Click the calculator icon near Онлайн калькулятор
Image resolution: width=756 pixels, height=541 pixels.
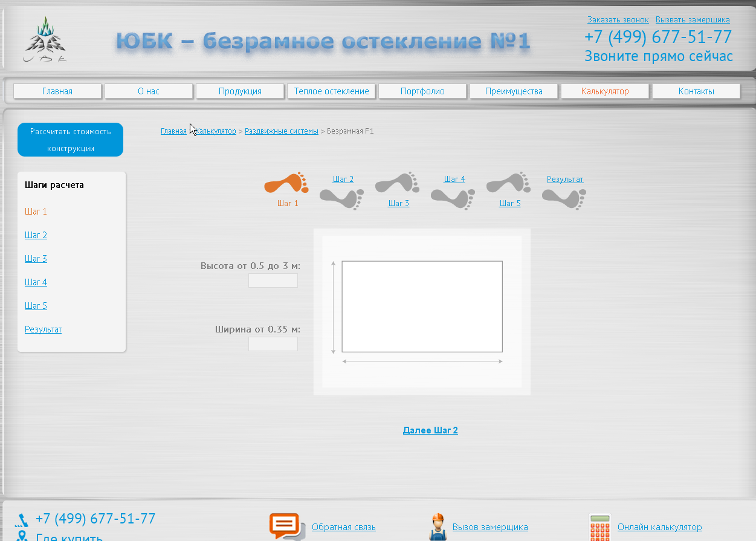point(599,526)
